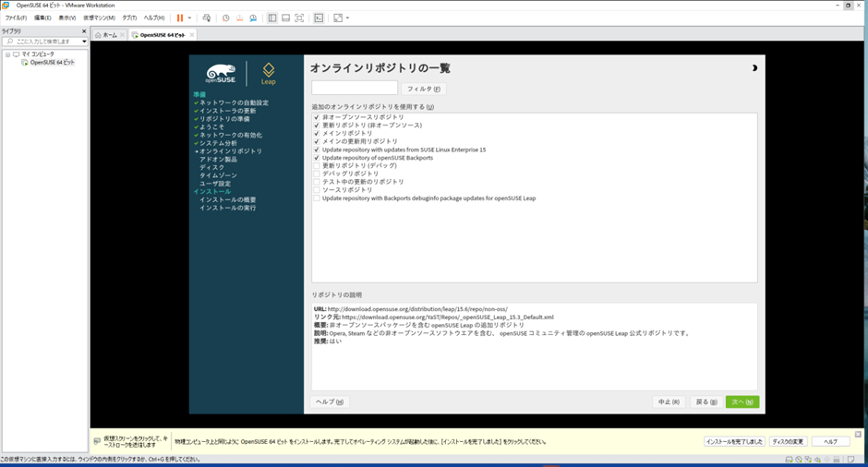The width and height of the screenshot is (868, 467).
Task: Check the ソースリポジトリ checkbox
Action: [x=316, y=190]
